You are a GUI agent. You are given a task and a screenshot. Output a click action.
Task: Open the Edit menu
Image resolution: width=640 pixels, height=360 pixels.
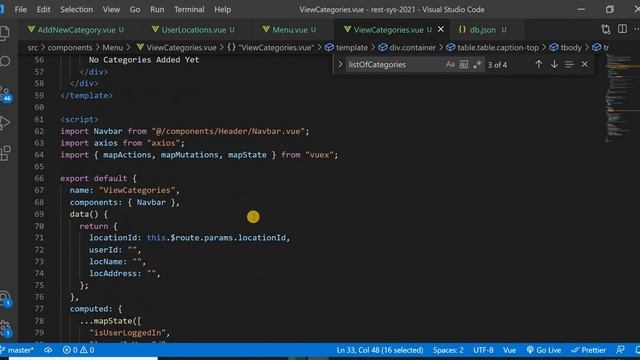click(43, 9)
